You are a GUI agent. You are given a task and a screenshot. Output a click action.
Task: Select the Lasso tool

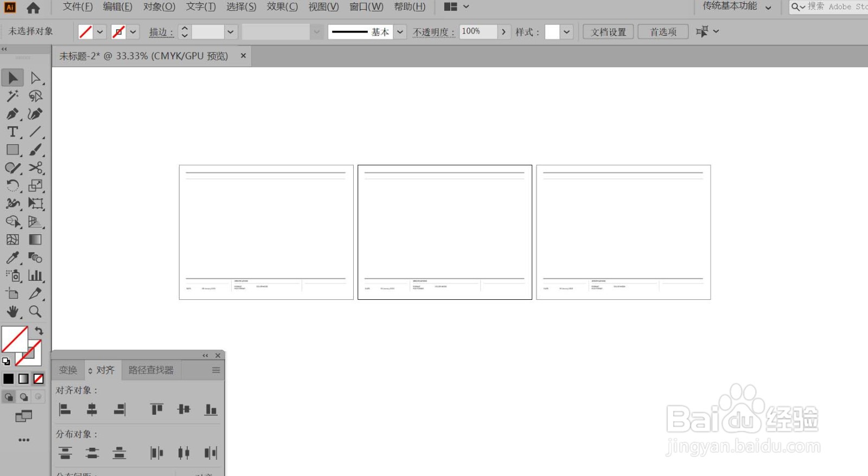point(36,96)
